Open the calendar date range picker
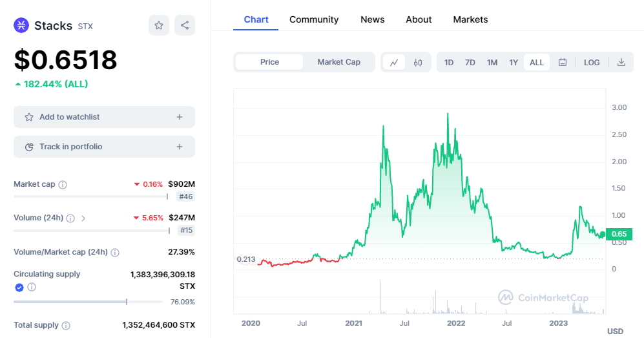The height and width of the screenshot is (338, 644). (562, 63)
